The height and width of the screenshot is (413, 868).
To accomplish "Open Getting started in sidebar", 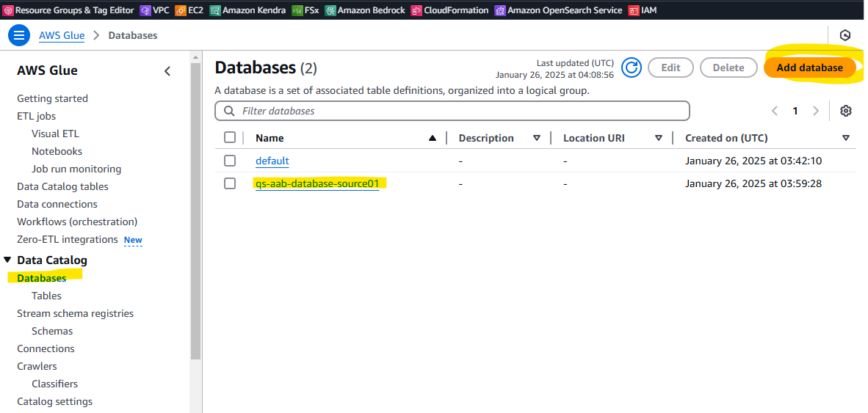I will click(53, 98).
